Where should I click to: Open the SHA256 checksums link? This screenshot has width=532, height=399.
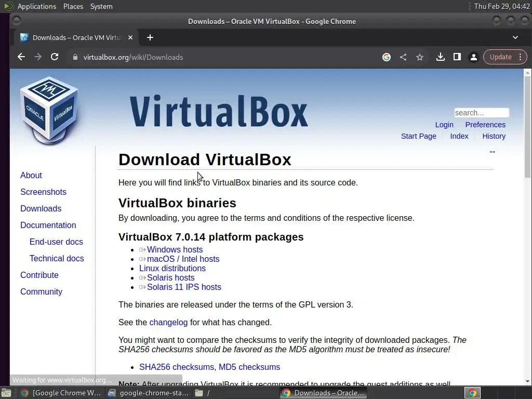(177, 367)
